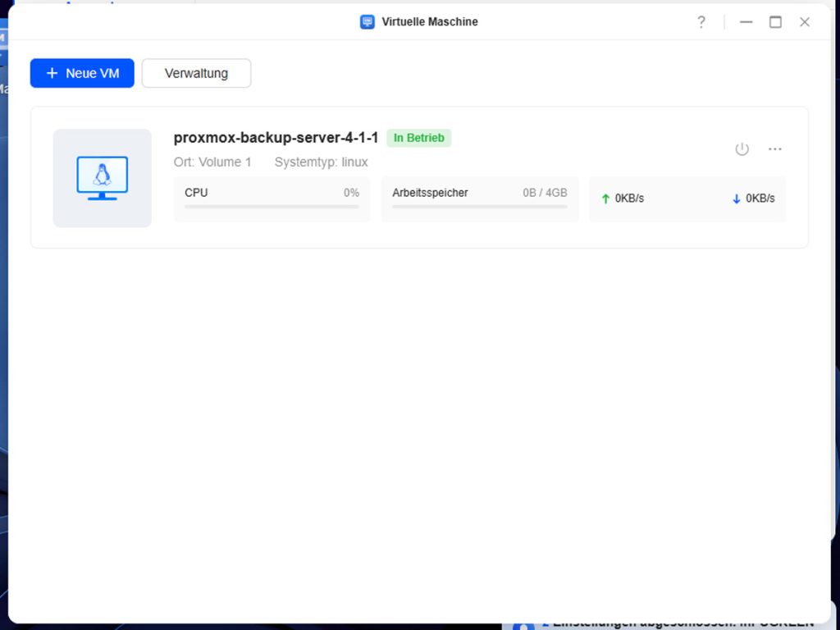
Task: Close the Virtuelle Maschine window
Action: point(805,22)
